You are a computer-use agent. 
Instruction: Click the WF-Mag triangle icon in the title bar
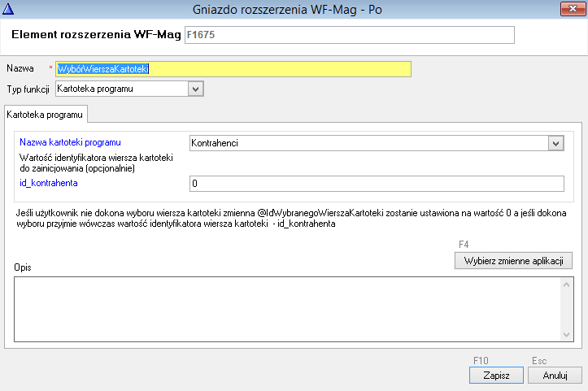click(x=8, y=9)
